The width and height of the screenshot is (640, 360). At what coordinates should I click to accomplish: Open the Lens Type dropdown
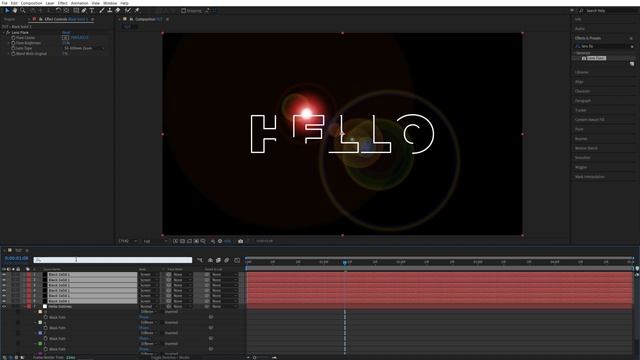83,48
